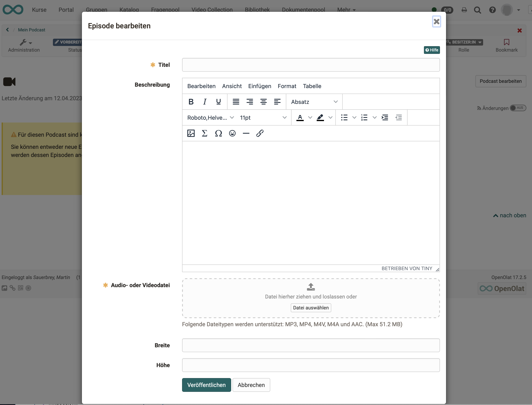Screen dimensions: 532x405
Task: Expand text color options arrow
Action: tap(310, 118)
